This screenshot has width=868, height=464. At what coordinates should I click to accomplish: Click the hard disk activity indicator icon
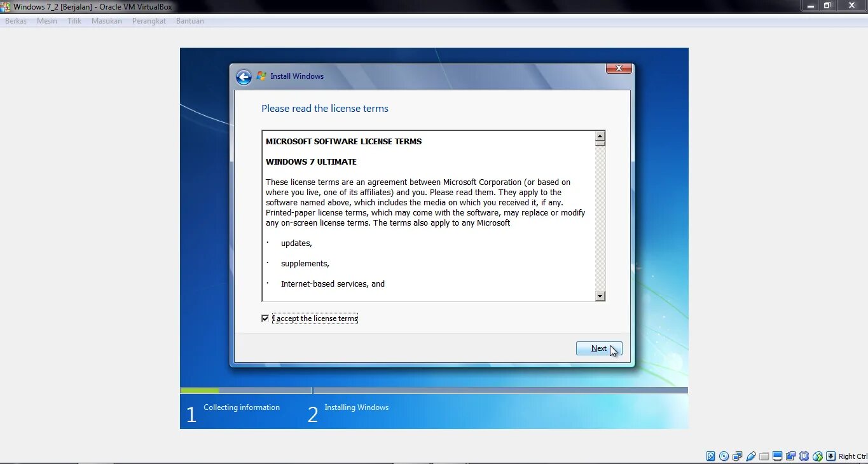coord(711,456)
